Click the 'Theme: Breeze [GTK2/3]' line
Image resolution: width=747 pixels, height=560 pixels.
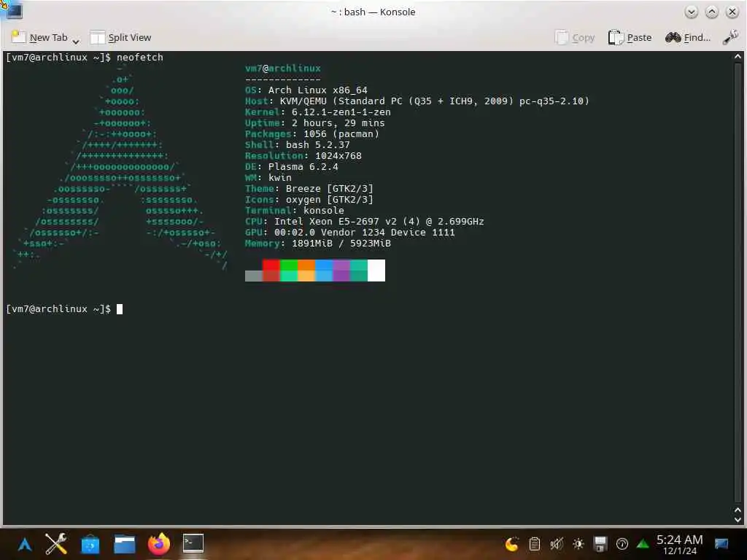pos(309,189)
